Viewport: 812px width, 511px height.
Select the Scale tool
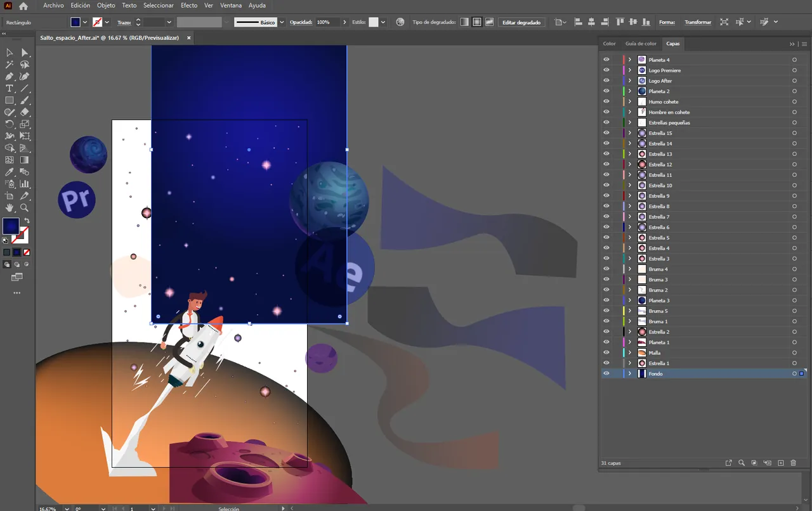point(25,124)
